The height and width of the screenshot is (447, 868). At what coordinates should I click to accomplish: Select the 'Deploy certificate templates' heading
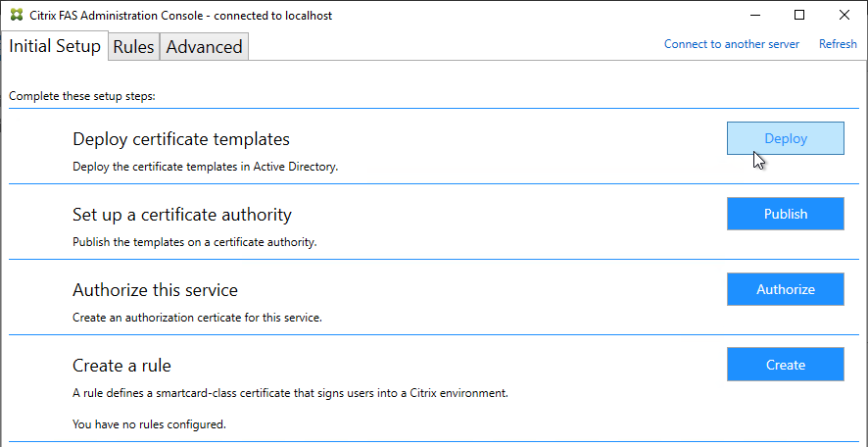[181, 139]
